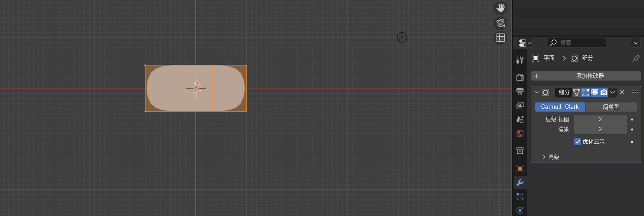Uncheck the 优化显示 checkbox
This screenshot has width=644, height=216.
click(577, 141)
